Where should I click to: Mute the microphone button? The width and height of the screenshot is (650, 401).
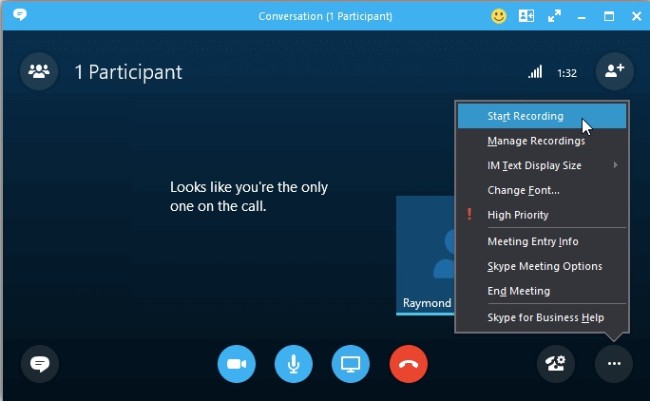tap(293, 364)
